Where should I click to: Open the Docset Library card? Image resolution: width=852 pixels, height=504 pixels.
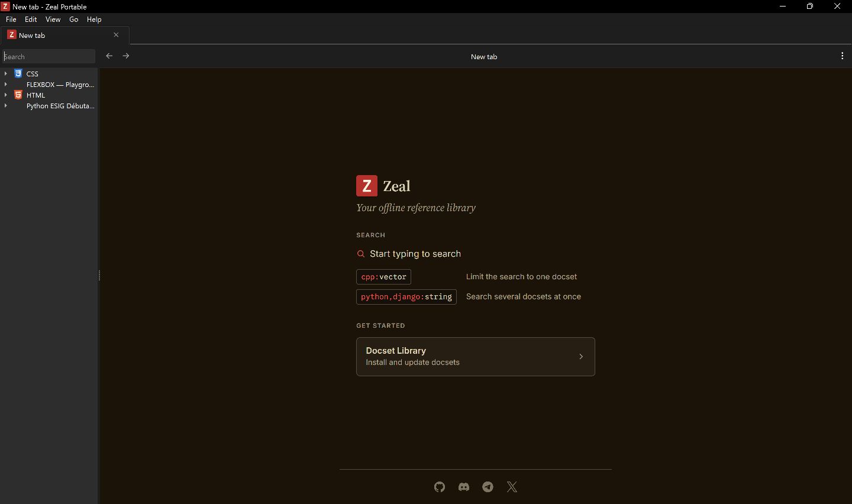click(x=476, y=357)
